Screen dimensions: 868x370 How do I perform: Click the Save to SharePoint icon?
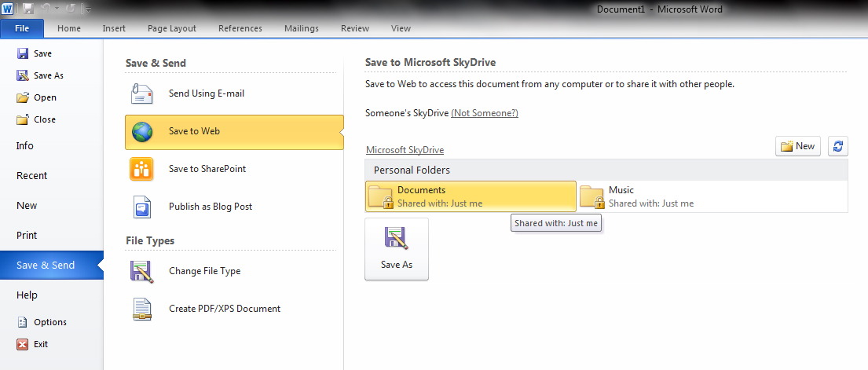pos(142,169)
